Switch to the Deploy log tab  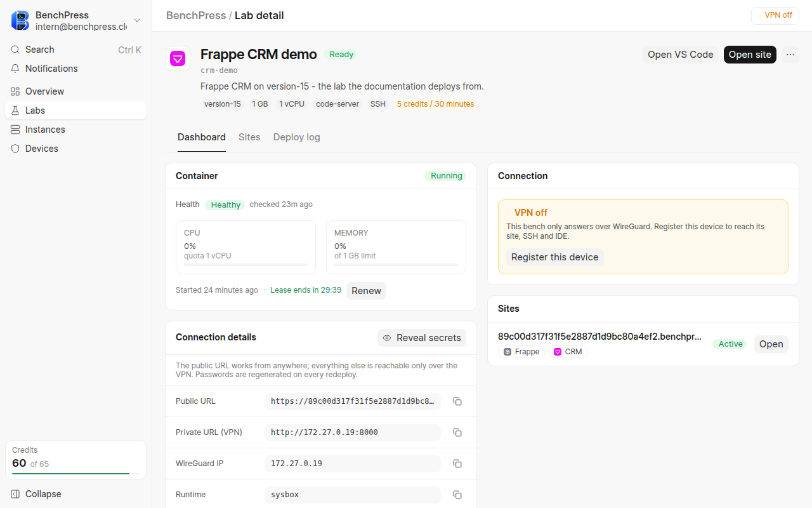297,137
